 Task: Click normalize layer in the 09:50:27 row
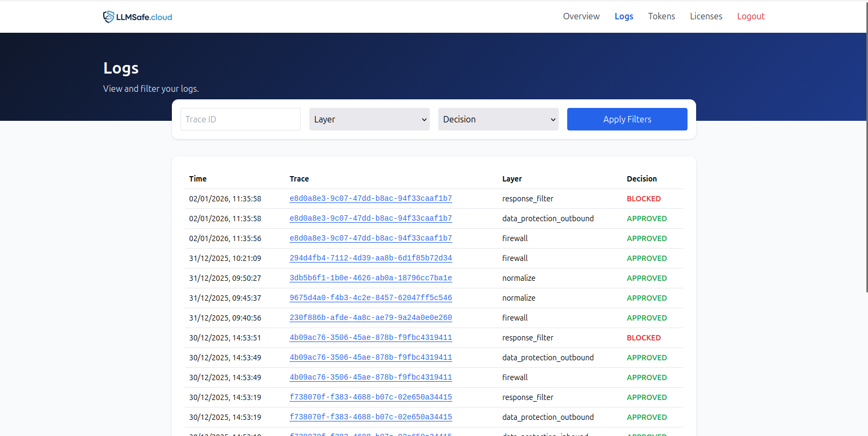coord(519,278)
